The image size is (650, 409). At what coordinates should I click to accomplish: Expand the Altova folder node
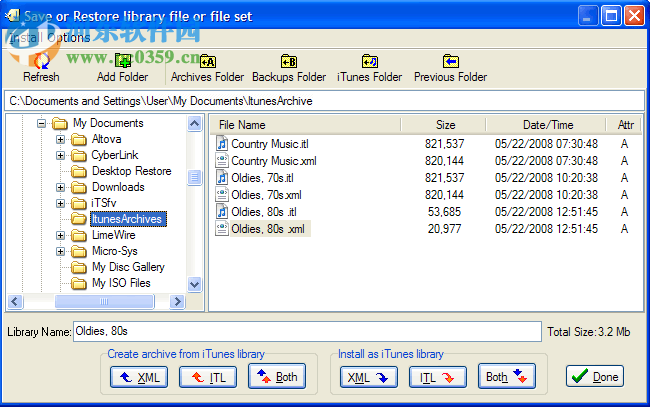click(60, 139)
